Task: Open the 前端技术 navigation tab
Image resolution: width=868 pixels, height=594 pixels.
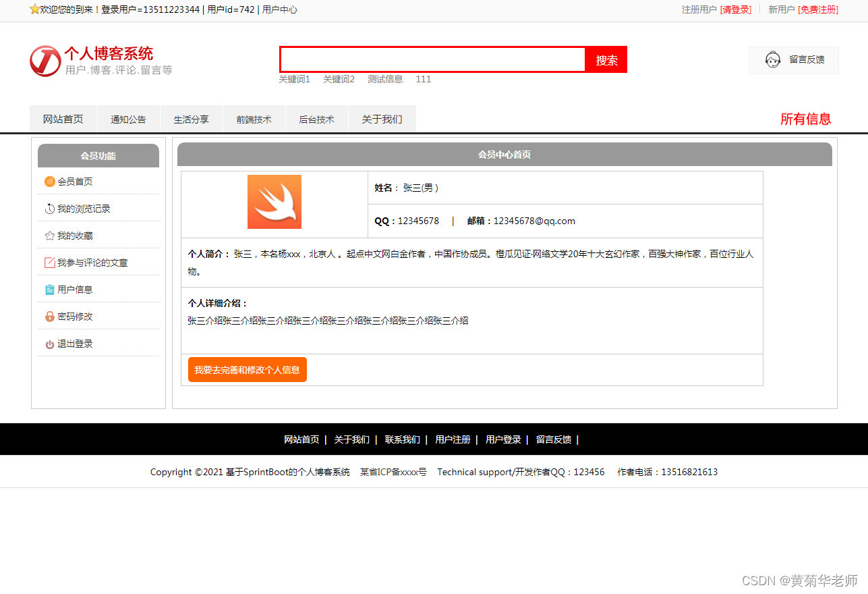Action: point(254,118)
